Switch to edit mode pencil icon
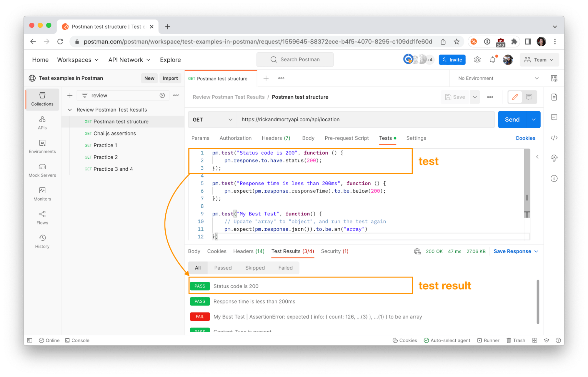588x377 pixels. click(515, 97)
